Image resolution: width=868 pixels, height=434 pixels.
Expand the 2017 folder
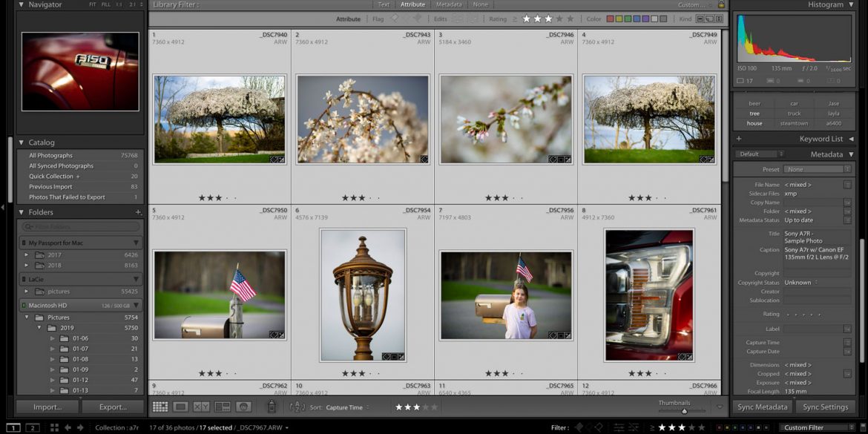pos(26,255)
